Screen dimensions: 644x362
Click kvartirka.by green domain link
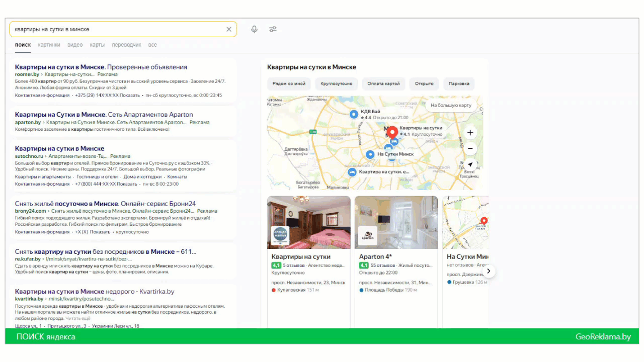click(29, 299)
